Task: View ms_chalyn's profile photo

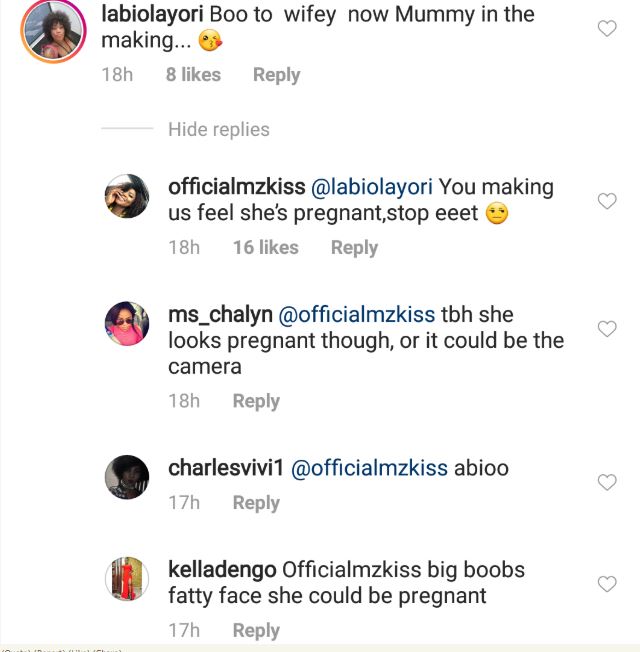Action: click(127, 322)
